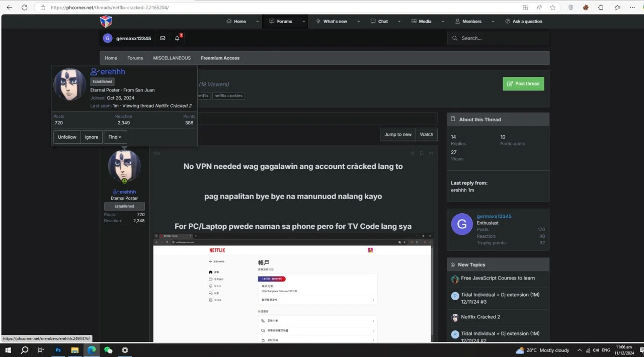Open WeChat from the taskbar
644x357 pixels.
[x=108, y=350]
